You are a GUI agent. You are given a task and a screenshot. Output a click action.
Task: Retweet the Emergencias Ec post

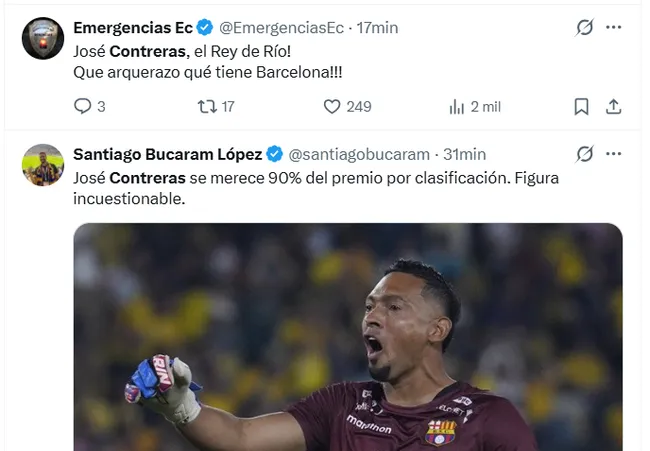tap(208, 106)
